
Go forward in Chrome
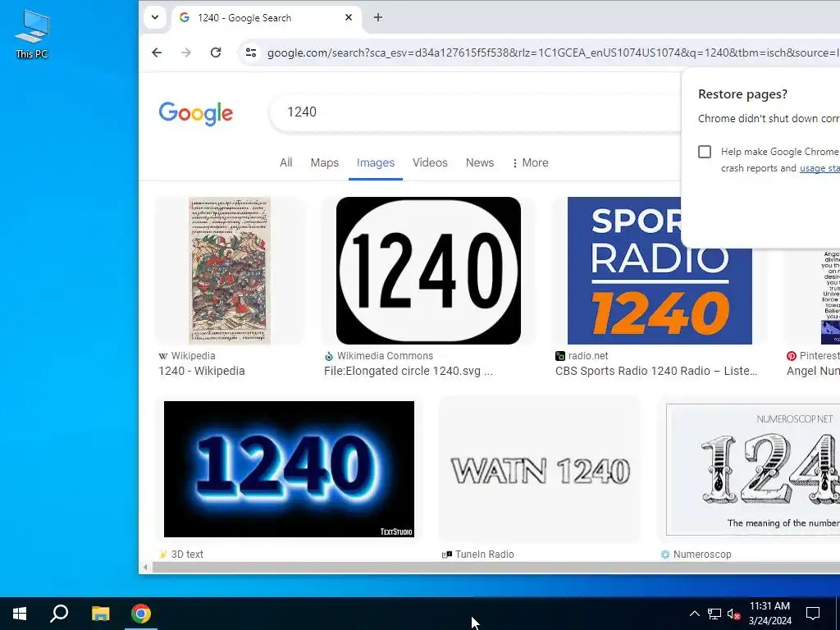click(x=186, y=52)
